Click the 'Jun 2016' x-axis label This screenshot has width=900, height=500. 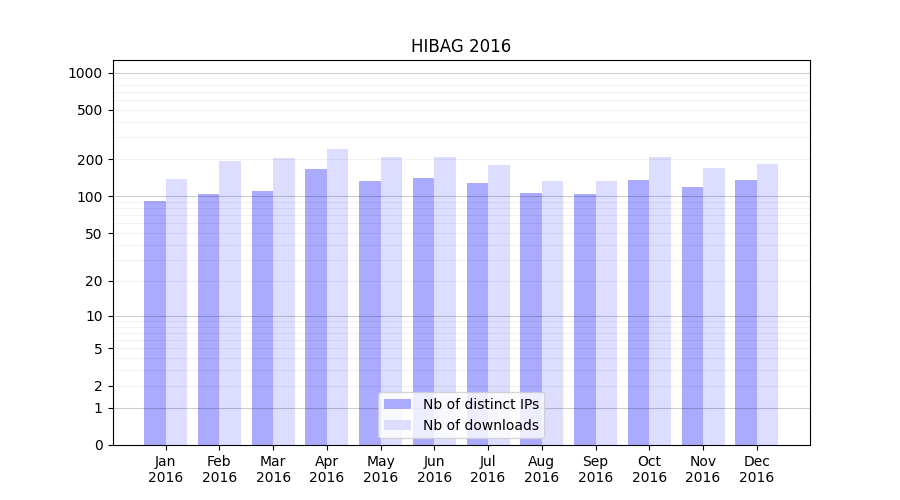coord(434,469)
